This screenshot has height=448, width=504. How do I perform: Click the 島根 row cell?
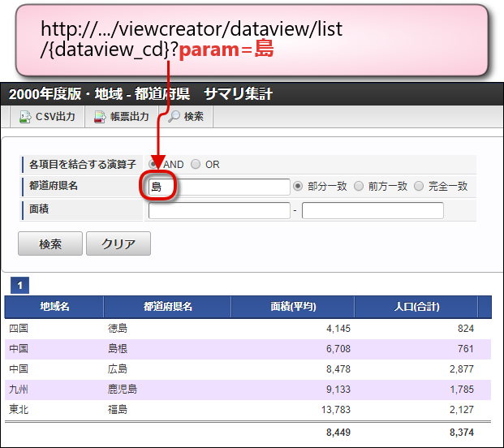point(118,349)
